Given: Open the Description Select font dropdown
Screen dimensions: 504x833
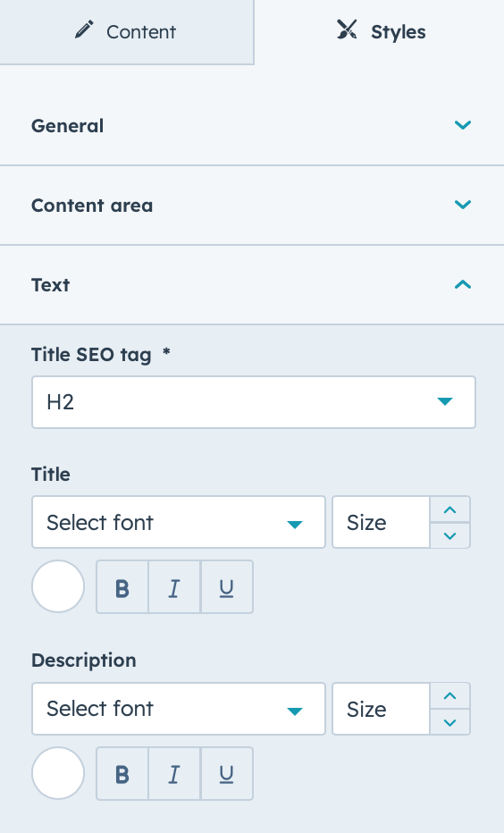Looking at the screenshot, I should [179, 709].
